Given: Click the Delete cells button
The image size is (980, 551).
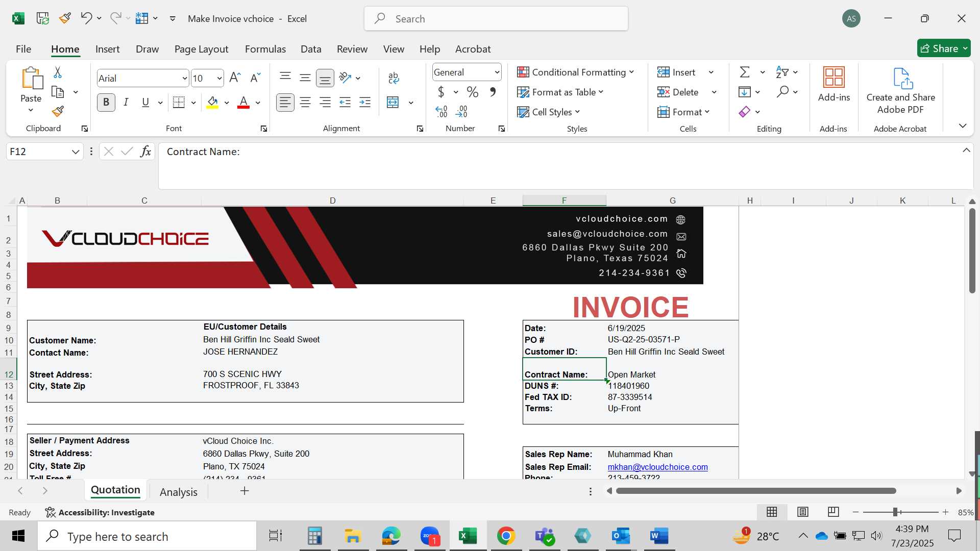Looking at the screenshot, I should (678, 92).
